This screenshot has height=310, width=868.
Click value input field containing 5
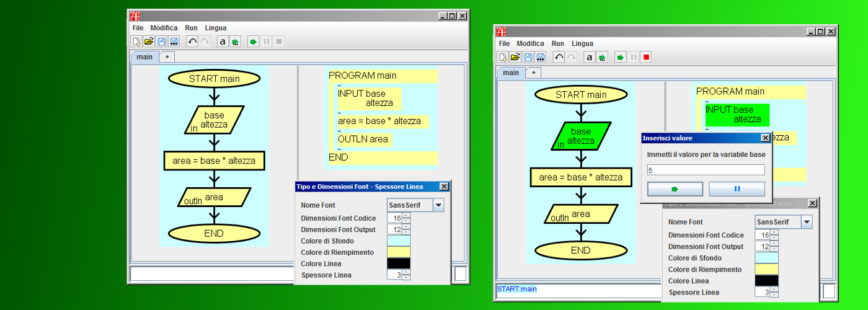(706, 170)
